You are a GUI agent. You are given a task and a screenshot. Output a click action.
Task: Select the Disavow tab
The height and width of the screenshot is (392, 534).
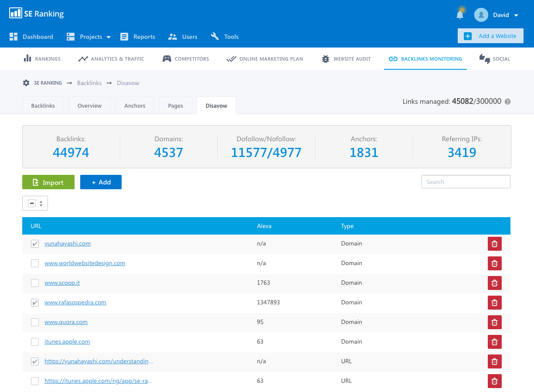(216, 106)
